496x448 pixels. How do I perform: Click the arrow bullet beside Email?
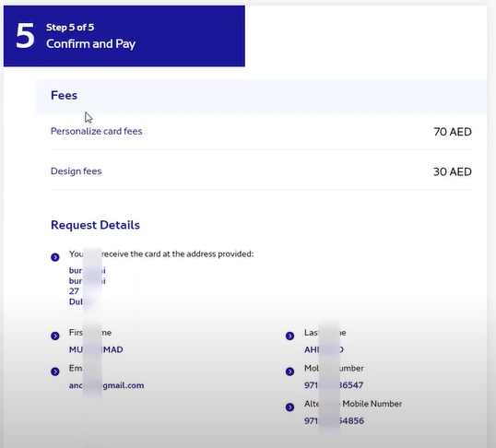[x=55, y=371]
